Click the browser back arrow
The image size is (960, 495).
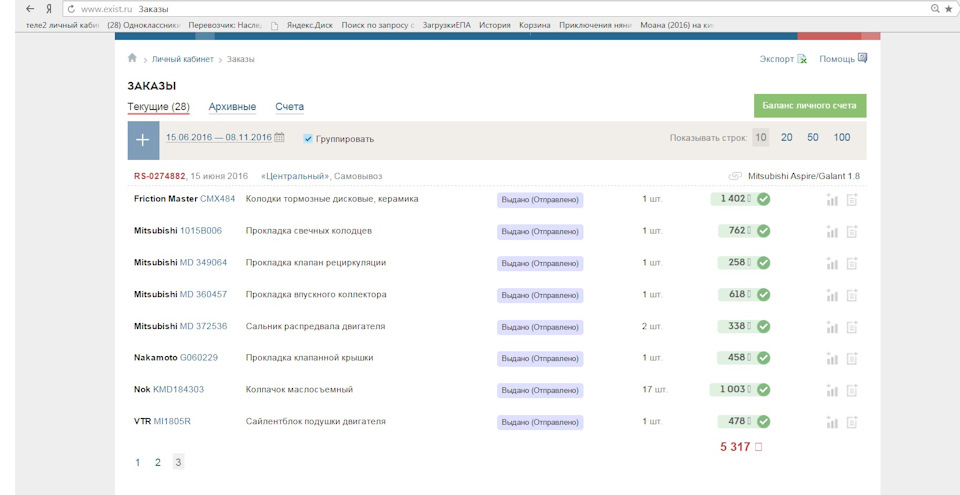tap(29, 9)
